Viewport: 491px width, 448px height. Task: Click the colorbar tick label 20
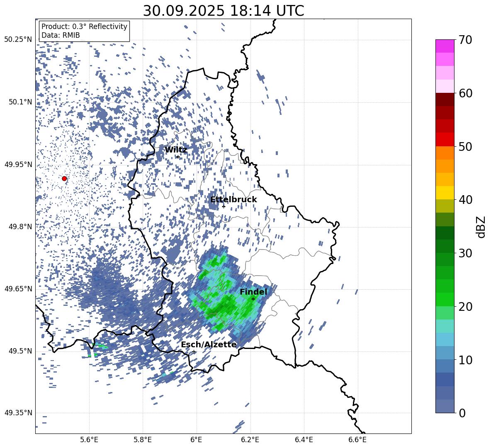tap(465, 307)
